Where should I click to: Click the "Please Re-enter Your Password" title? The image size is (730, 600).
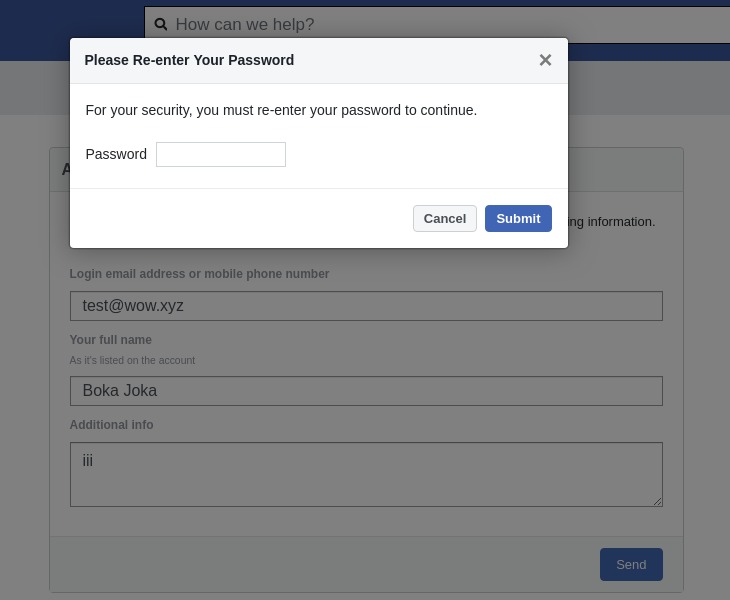189,60
